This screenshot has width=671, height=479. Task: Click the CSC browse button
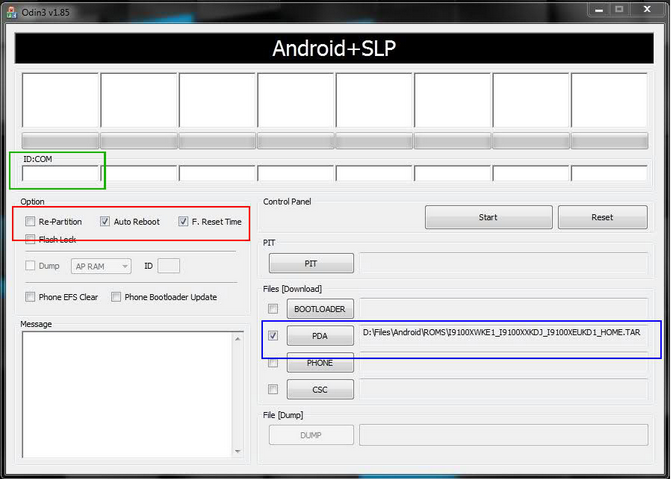coord(320,390)
